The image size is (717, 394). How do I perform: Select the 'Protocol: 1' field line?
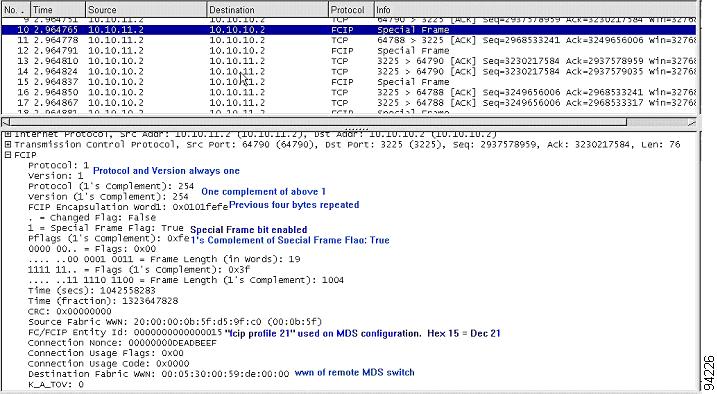coord(59,165)
